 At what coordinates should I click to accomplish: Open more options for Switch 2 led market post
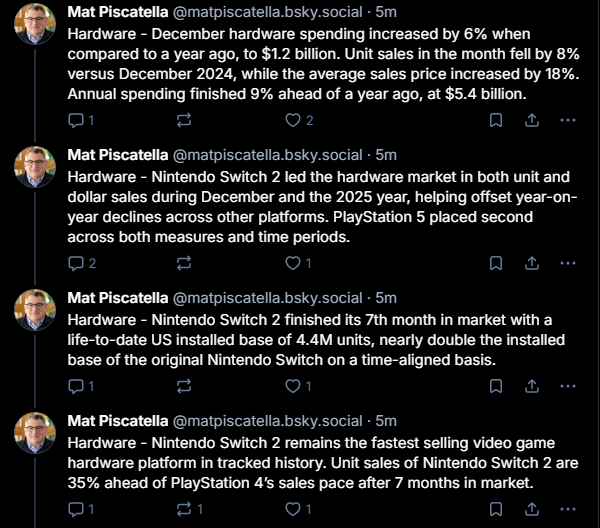[x=568, y=264]
